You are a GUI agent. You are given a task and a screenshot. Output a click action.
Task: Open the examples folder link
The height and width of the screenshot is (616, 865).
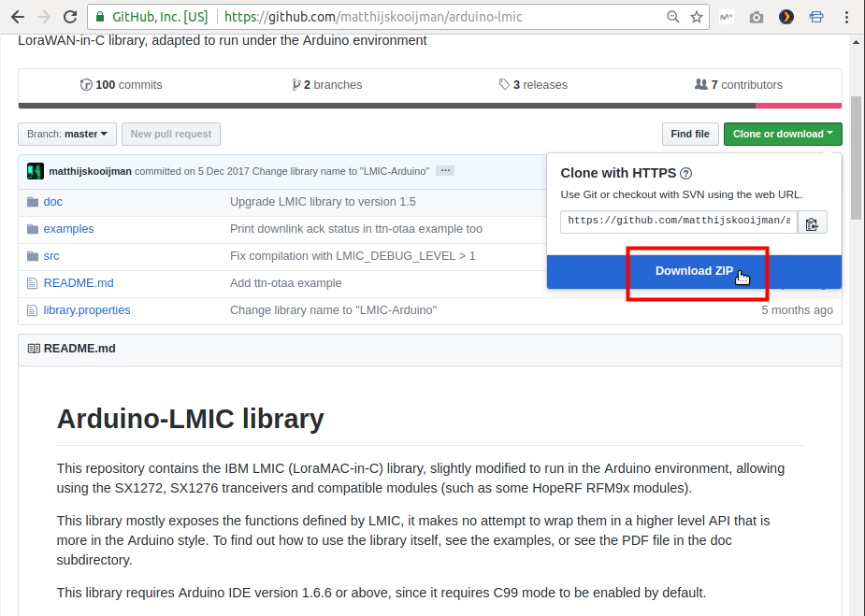tap(69, 229)
